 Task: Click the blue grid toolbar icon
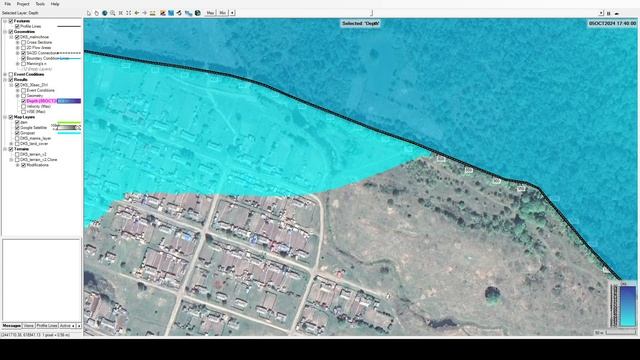[x=171, y=13]
